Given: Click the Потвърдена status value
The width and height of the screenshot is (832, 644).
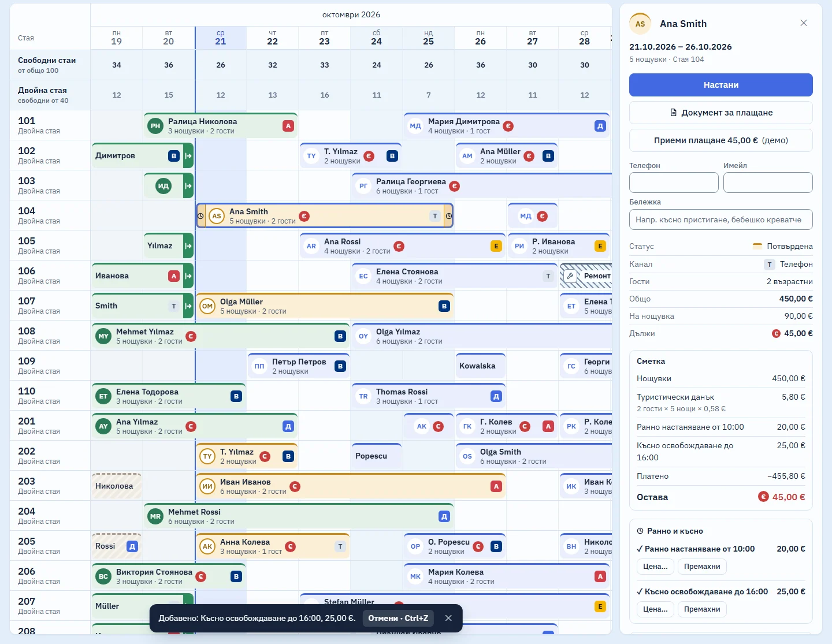Looking at the screenshot, I should click(783, 246).
